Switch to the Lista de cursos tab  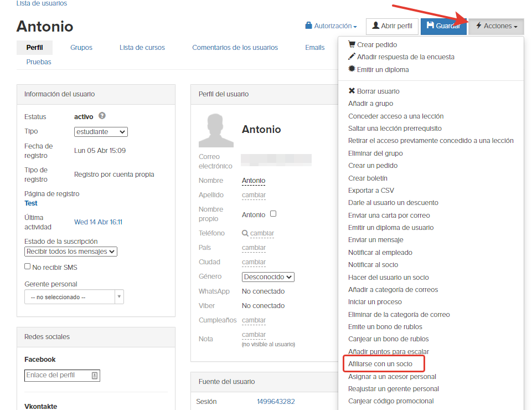tap(142, 47)
